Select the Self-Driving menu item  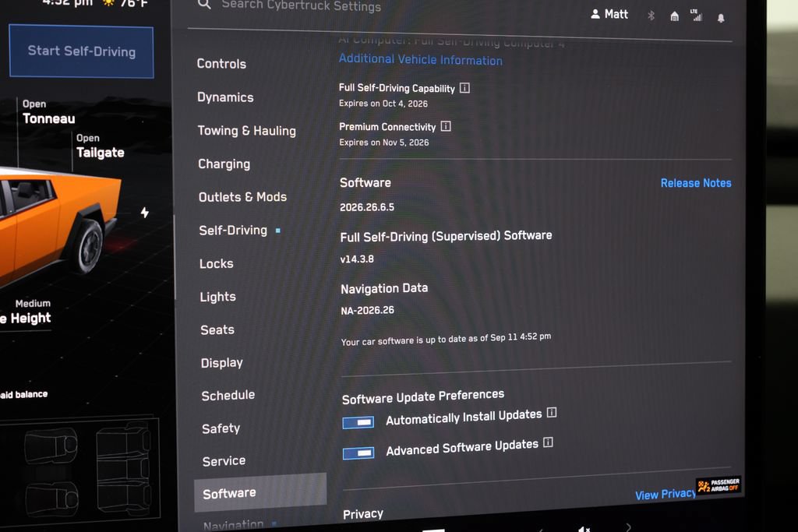point(233,231)
